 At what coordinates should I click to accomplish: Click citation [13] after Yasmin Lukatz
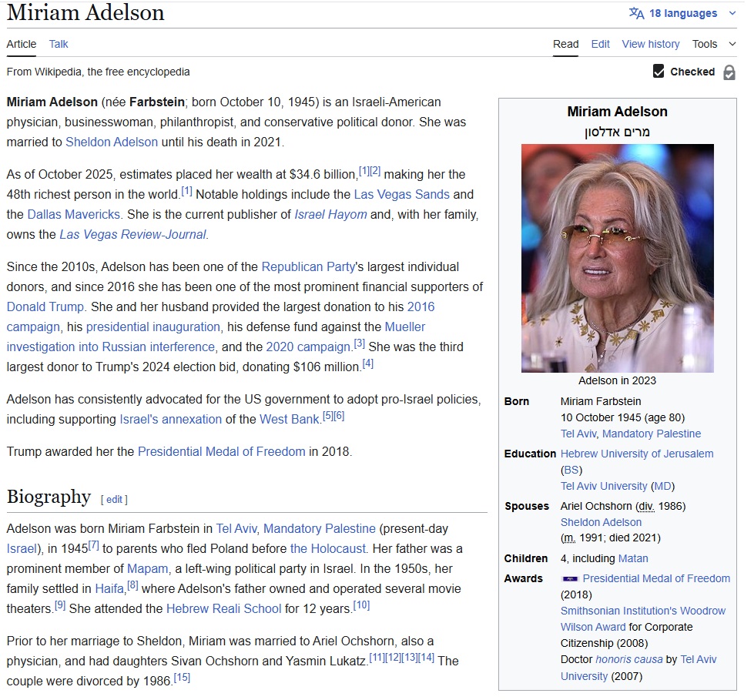(x=410, y=658)
